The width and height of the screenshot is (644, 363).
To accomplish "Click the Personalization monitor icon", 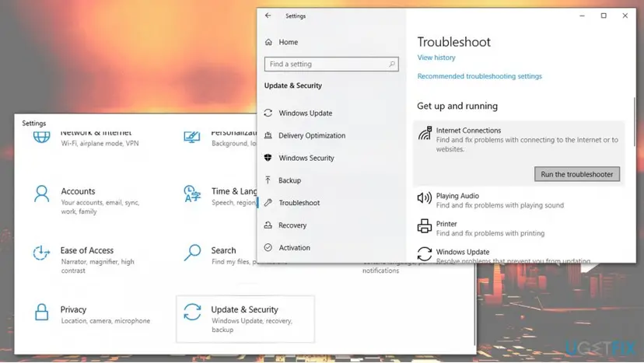I will pos(192,137).
